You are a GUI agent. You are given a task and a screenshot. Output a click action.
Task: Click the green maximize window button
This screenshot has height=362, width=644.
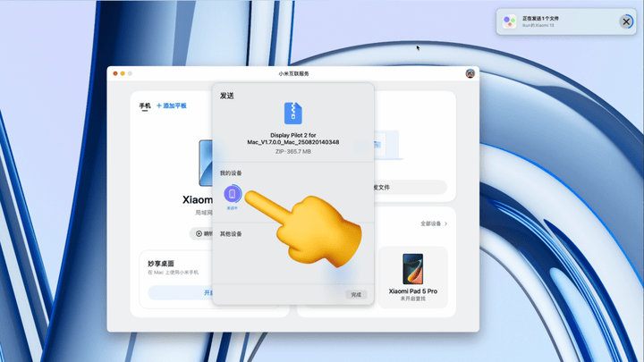click(131, 73)
